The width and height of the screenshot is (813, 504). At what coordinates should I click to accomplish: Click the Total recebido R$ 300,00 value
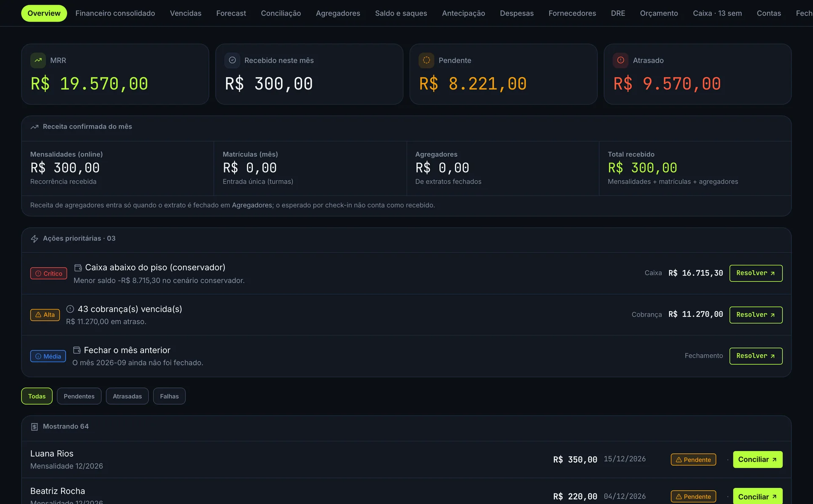pyautogui.click(x=642, y=168)
